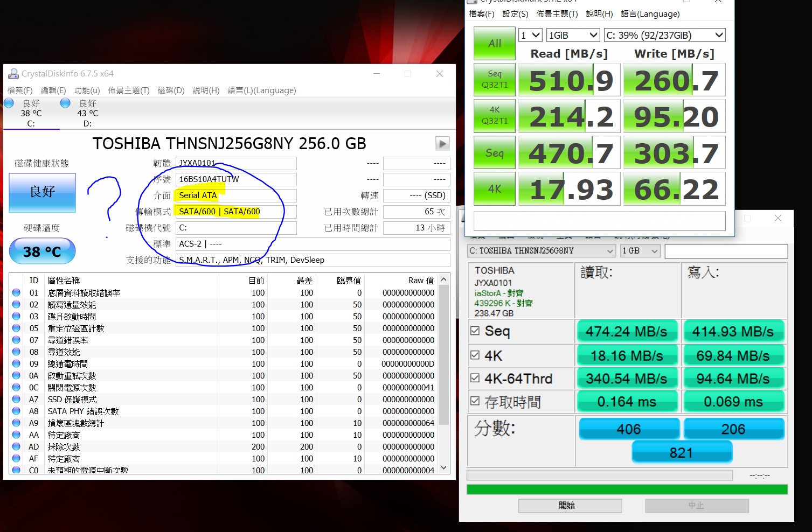The width and height of the screenshot is (812, 532).
Task: Minimize the CrystalDiskInfo window
Action: tap(377, 74)
